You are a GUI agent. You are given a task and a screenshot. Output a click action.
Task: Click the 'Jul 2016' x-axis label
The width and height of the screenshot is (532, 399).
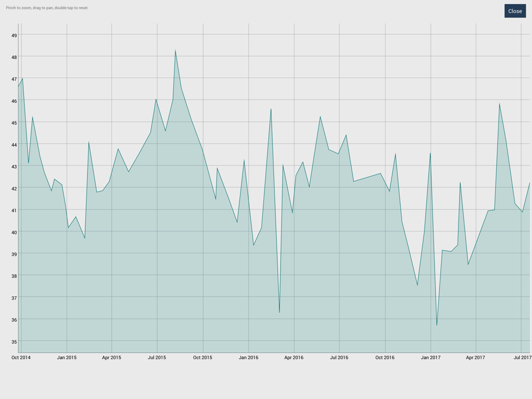[339, 358]
